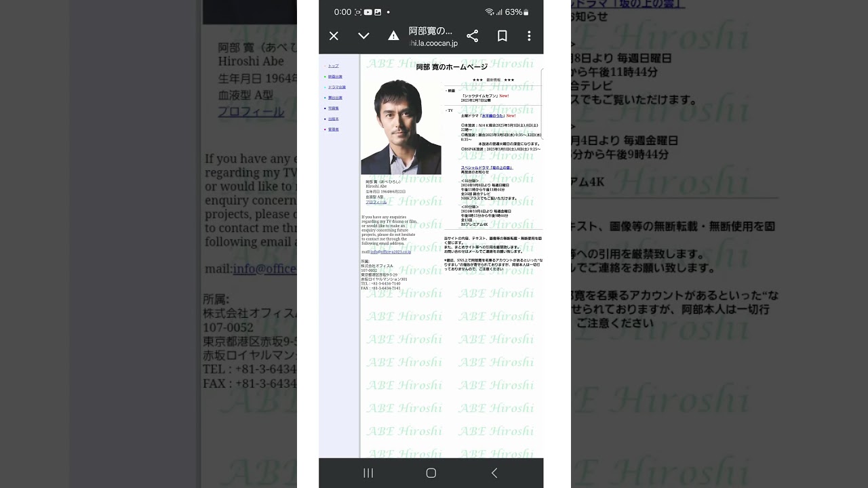Screen dimensions: 868x488
Task: Click the FAX number line
Action: point(380,288)
